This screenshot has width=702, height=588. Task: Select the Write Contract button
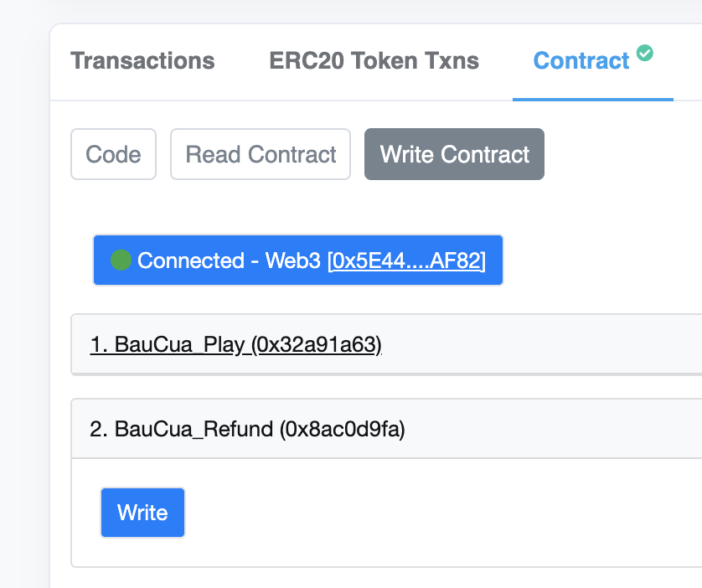(x=454, y=154)
